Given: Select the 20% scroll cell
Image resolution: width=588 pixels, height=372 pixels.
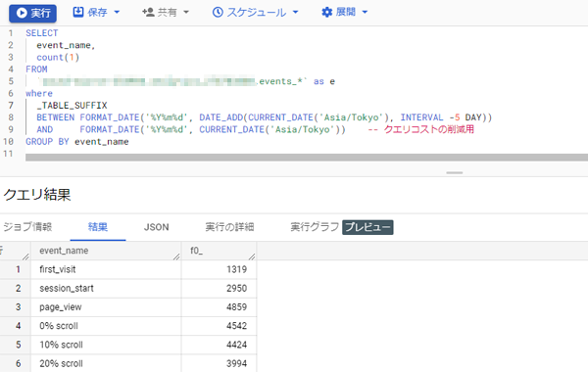Looking at the screenshot, I should point(106,363).
